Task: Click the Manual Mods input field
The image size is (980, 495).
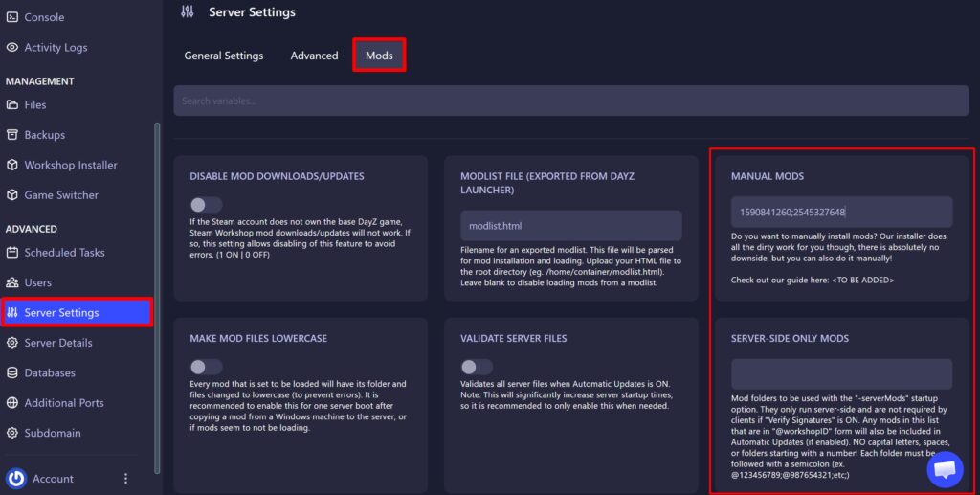Action: (x=841, y=212)
